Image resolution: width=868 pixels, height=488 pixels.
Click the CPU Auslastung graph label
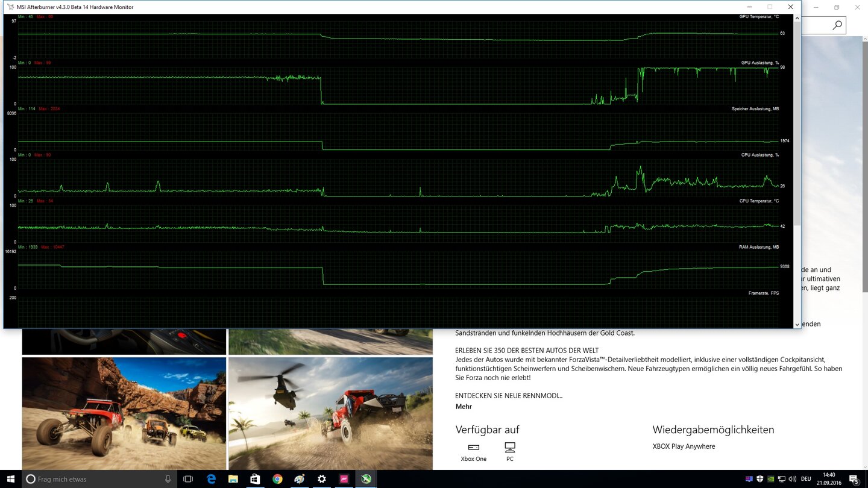(759, 155)
